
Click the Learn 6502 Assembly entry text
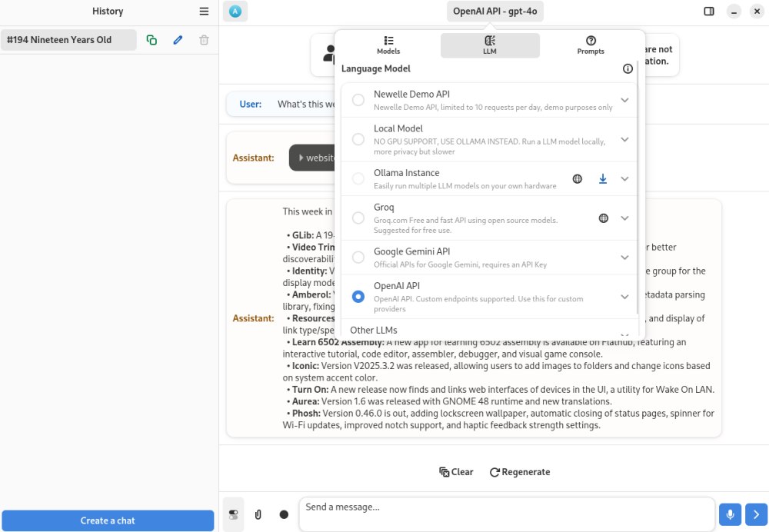click(x=484, y=348)
